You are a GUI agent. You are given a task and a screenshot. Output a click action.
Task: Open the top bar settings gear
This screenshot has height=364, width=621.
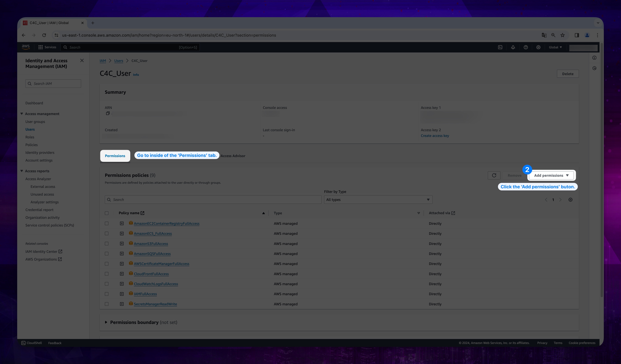(x=539, y=47)
